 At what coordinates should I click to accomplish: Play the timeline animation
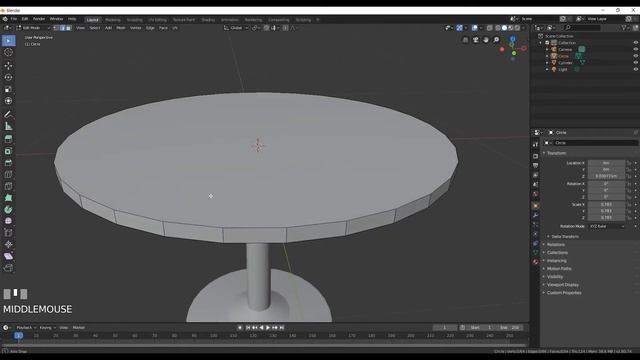click(x=268, y=328)
